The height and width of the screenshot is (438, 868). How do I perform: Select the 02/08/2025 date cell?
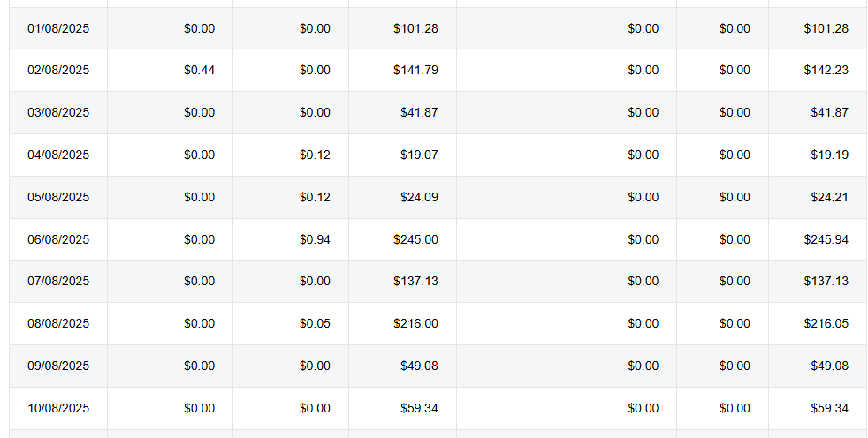58,71
